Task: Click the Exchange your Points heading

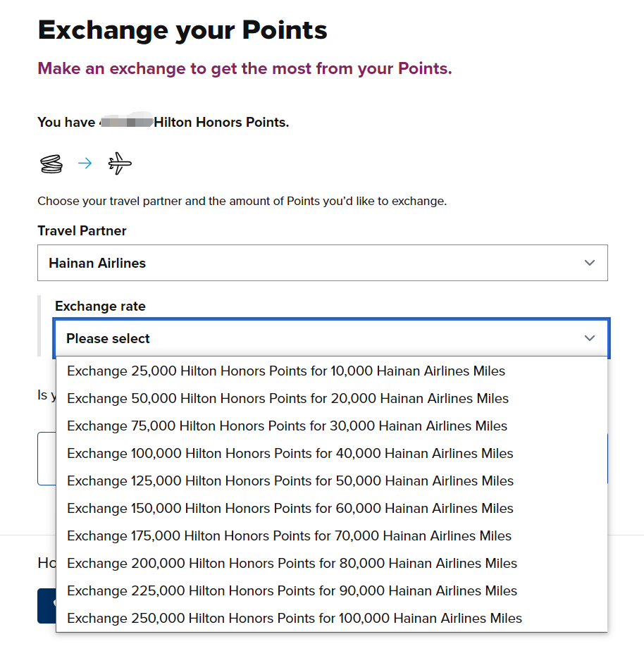Action: pyautogui.click(x=182, y=30)
